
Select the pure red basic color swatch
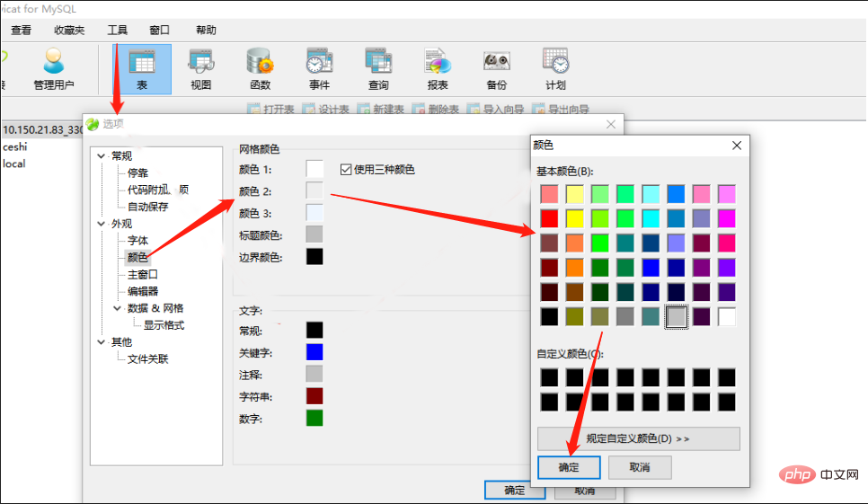click(x=549, y=219)
